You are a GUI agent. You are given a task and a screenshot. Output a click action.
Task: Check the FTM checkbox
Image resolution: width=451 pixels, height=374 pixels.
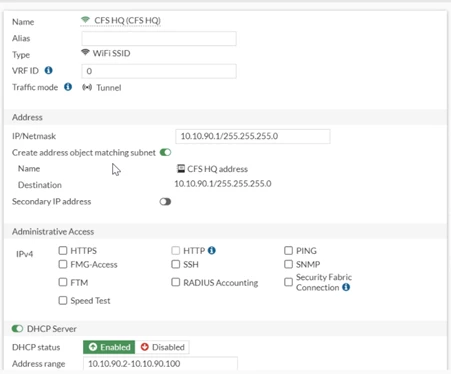(x=63, y=282)
